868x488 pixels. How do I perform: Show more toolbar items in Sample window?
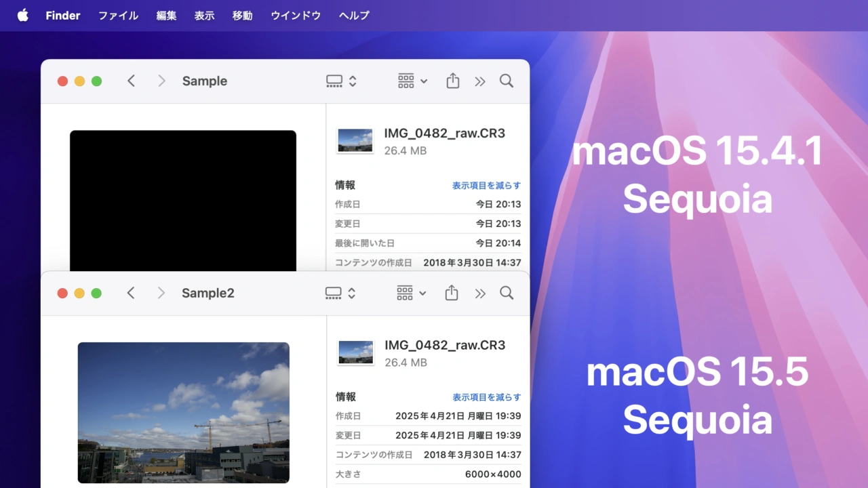480,81
